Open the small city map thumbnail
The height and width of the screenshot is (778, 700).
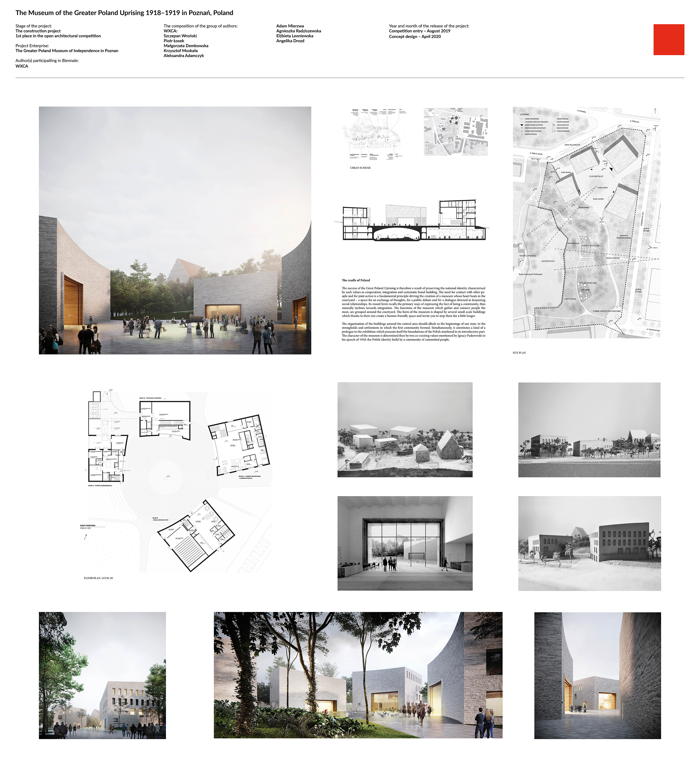(456, 131)
